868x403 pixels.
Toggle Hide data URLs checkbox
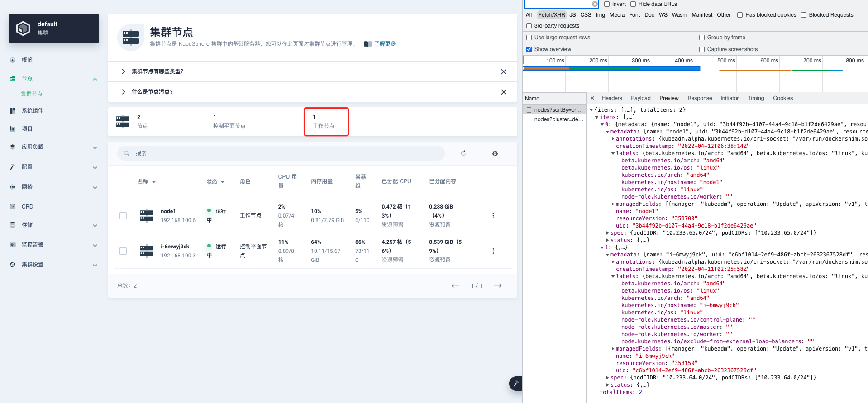633,4
